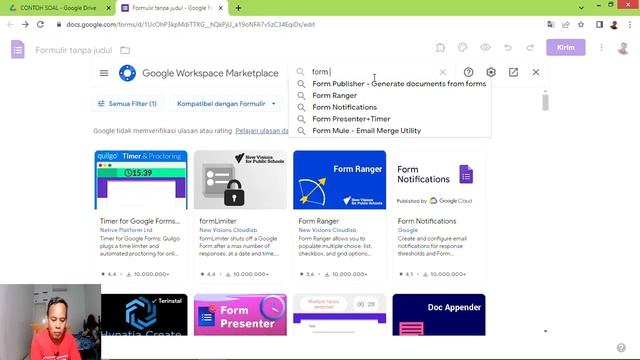Open the Timer for Google Forms thumbnail
Viewport: 640px width, 360px height.
point(141,180)
